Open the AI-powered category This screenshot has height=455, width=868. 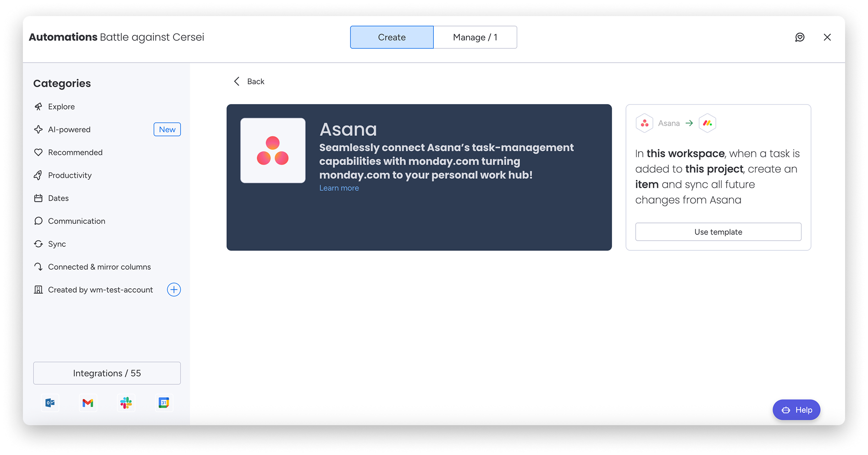tap(69, 129)
